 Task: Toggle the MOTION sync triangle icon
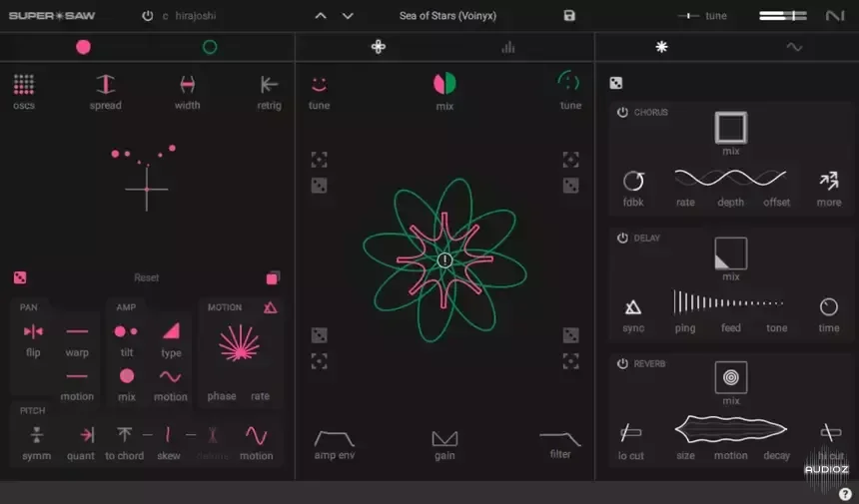coord(270,307)
